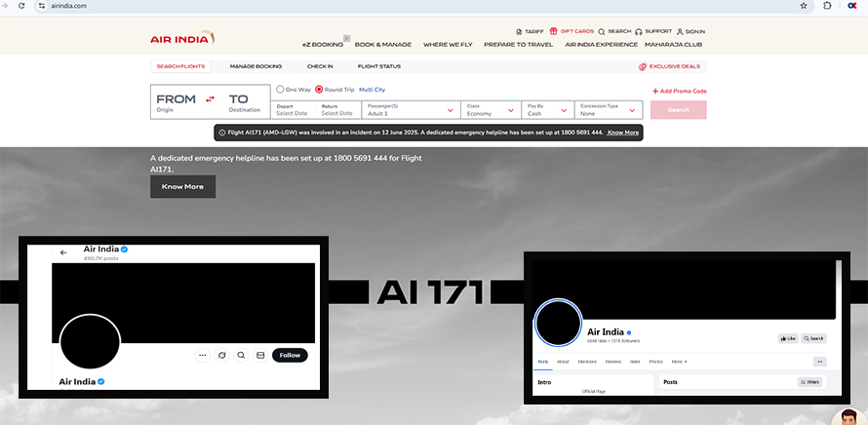Open the three-dot more menu on Twitter profile

pyautogui.click(x=203, y=355)
